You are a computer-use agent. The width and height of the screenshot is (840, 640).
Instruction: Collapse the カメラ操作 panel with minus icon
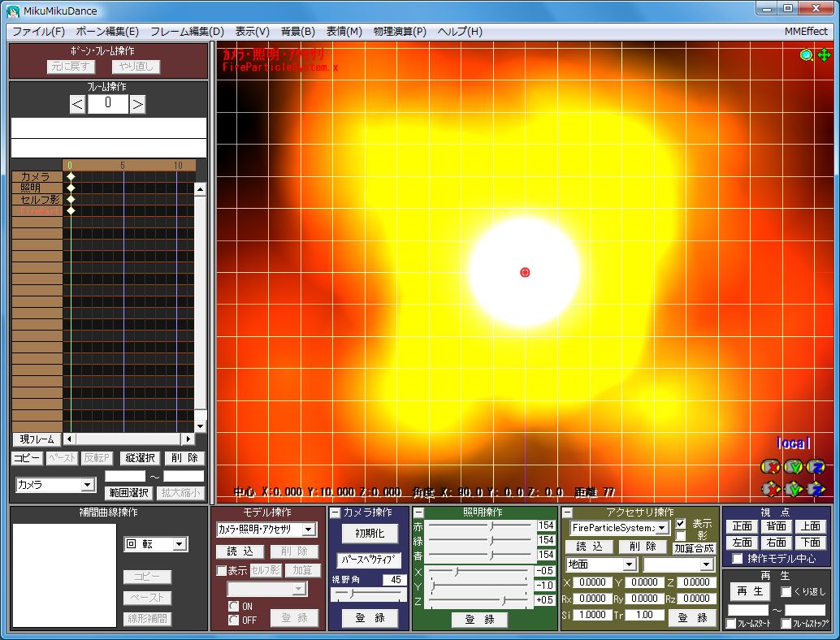pos(336,513)
